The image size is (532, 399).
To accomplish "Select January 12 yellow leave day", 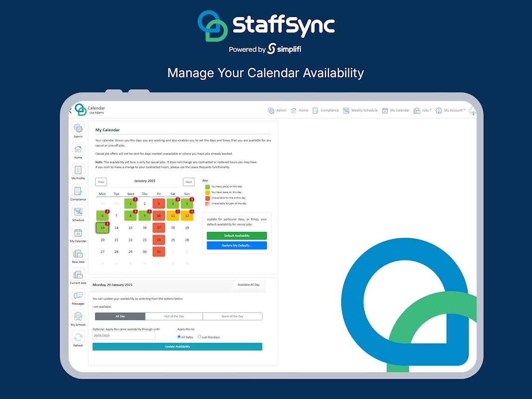I will point(187,215).
